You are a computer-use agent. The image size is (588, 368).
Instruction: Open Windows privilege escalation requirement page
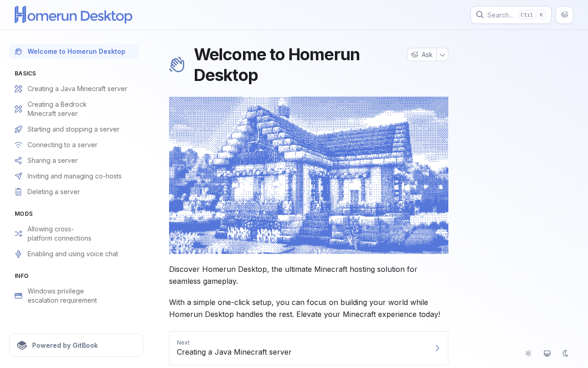(74, 296)
